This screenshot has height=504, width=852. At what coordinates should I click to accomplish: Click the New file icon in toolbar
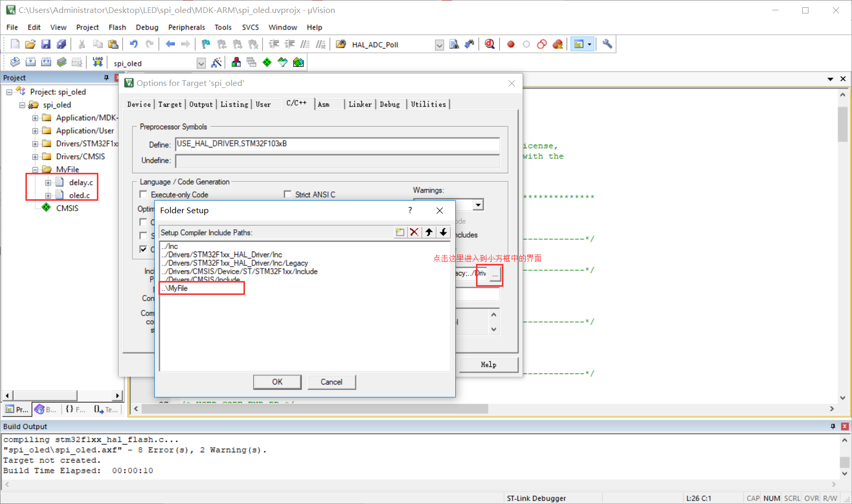coord(15,45)
